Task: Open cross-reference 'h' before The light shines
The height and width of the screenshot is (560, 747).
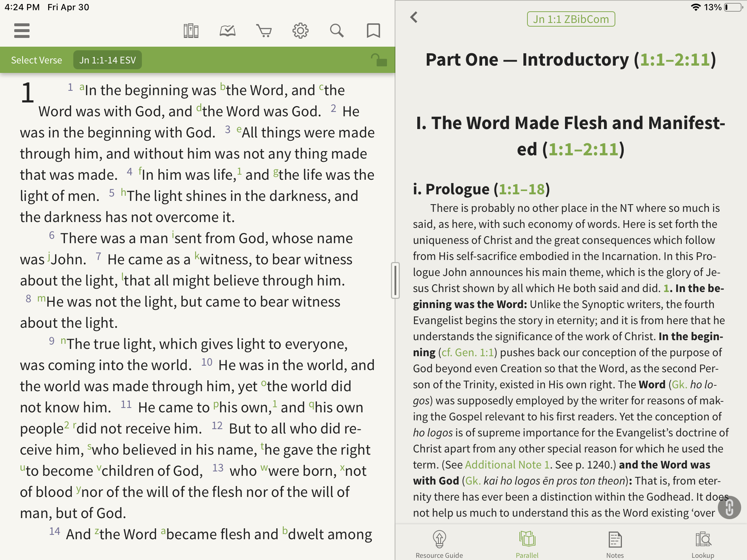Action: pyautogui.click(x=124, y=192)
